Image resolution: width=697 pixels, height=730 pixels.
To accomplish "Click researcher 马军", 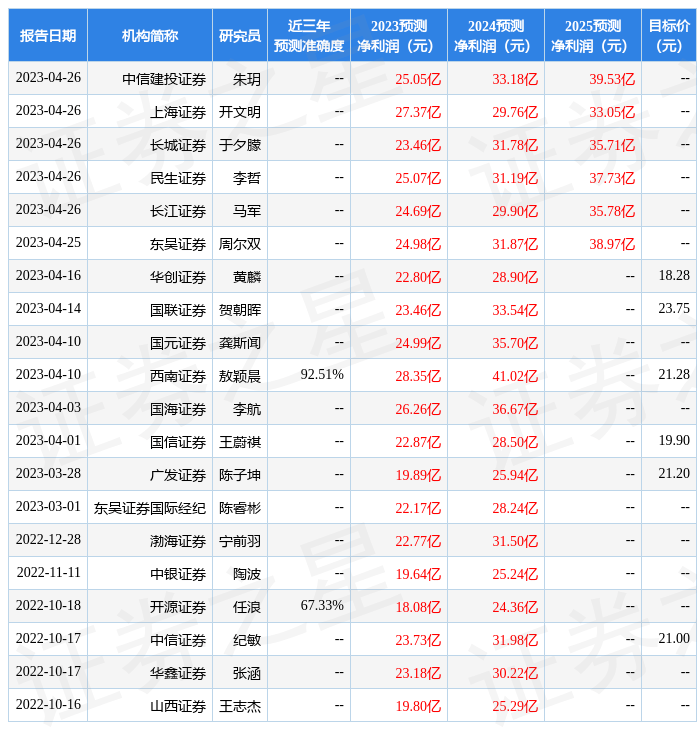I will pyautogui.click(x=247, y=211).
